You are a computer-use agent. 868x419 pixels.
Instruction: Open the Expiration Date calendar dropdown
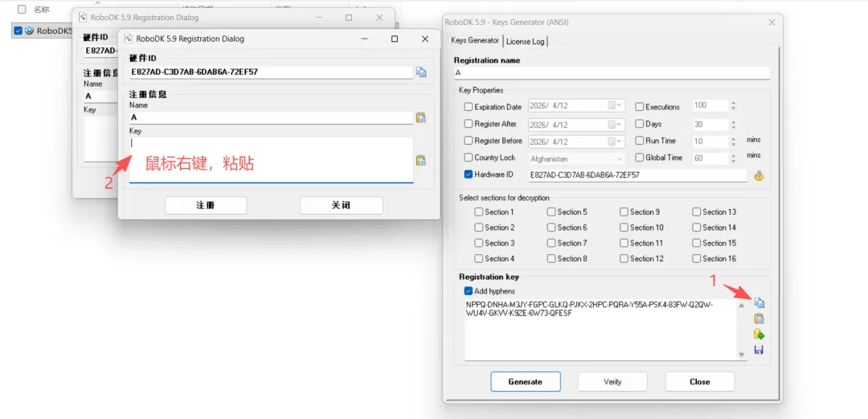pos(615,106)
